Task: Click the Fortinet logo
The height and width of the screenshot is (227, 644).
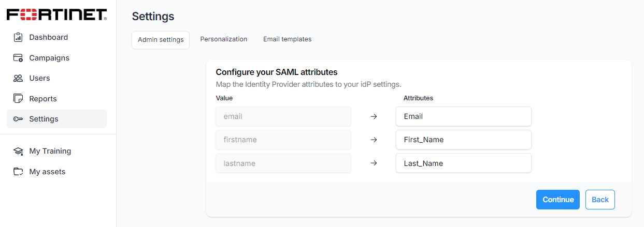Action: [x=57, y=14]
